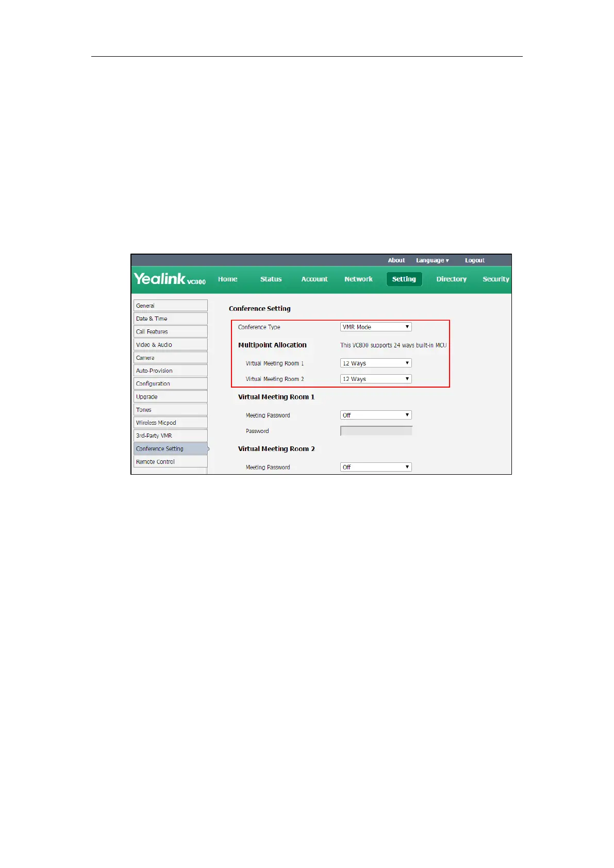This screenshot has width=614, height=868.
Task: Expand Virtual Meeting Room 1 ways dropdown
Action: (376, 363)
